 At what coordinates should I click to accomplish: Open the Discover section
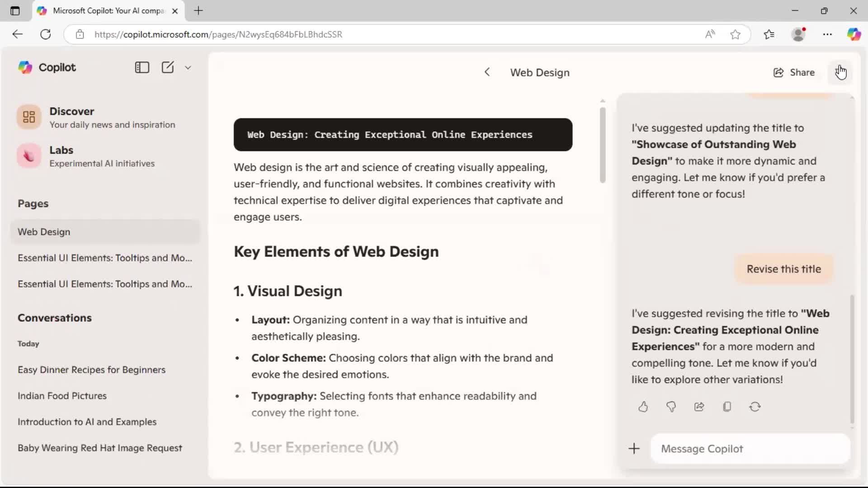click(71, 111)
